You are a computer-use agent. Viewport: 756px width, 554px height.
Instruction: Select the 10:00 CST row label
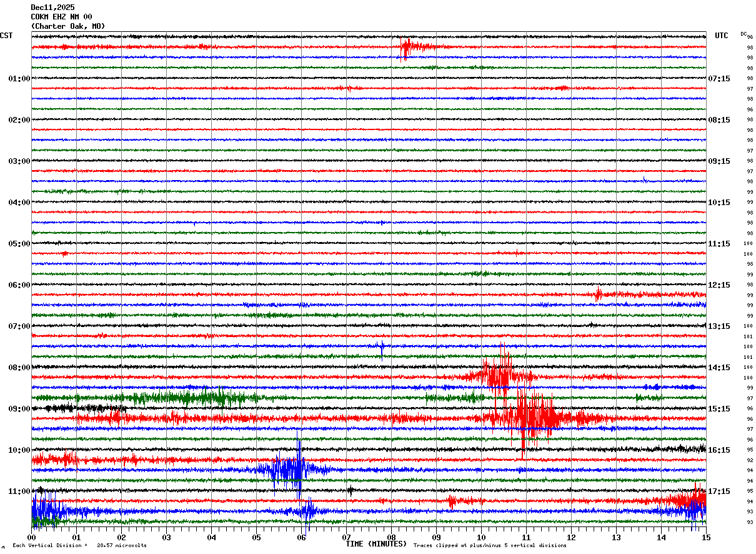pyautogui.click(x=19, y=450)
